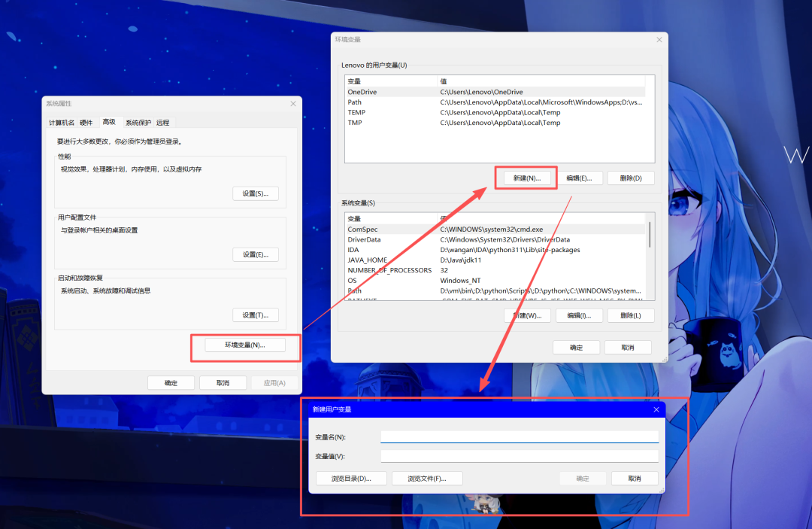Click the 变量 column header in user variables
This screenshot has height=529, width=812.
pyautogui.click(x=391, y=81)
